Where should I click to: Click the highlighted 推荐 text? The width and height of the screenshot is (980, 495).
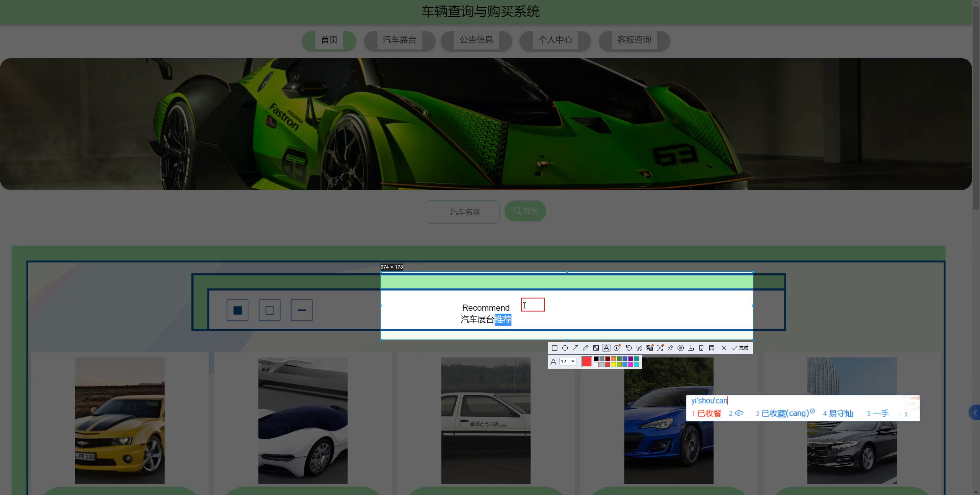tap(503, 320)
